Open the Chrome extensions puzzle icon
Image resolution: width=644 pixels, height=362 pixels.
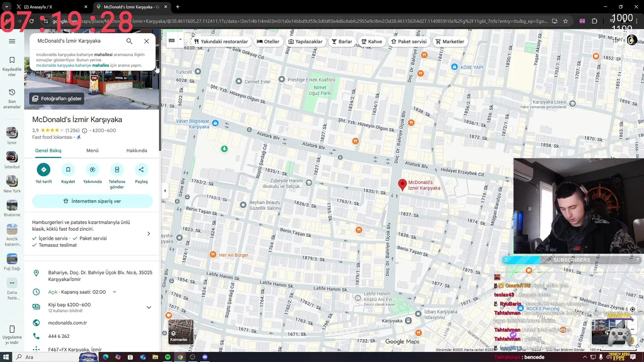595,21
